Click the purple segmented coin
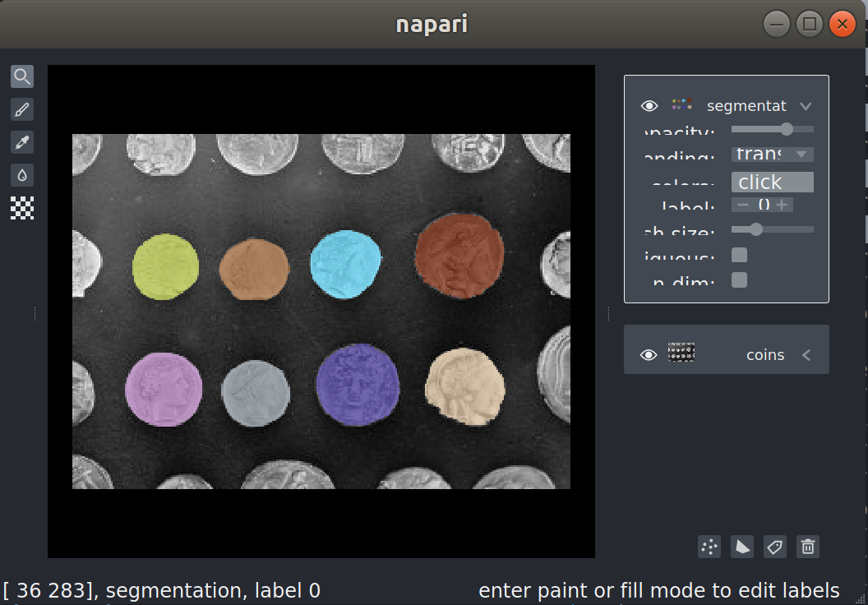 358,385
